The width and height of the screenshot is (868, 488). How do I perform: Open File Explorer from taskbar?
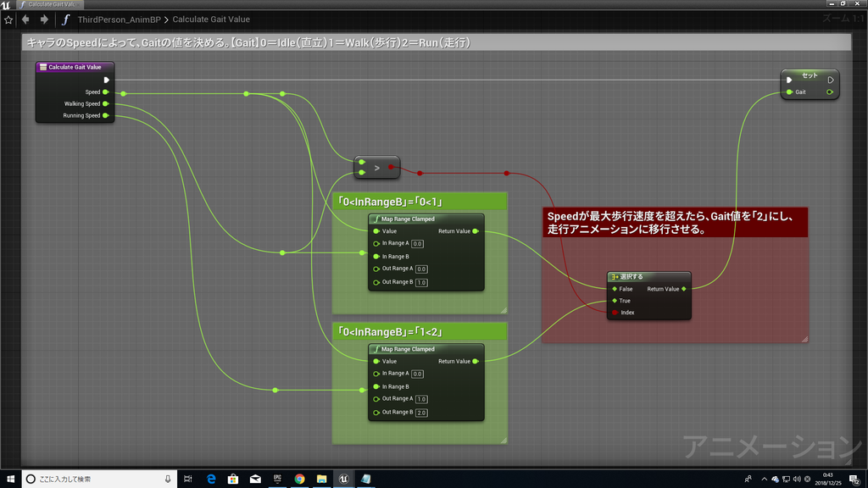tap(321, 480)
